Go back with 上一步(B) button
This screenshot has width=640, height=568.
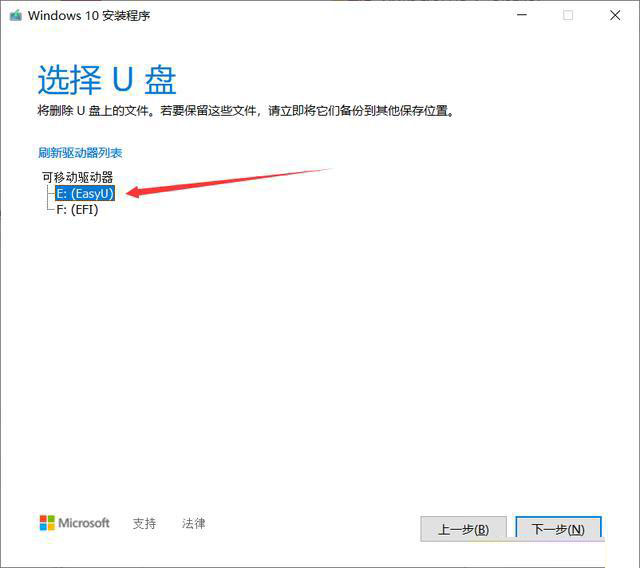tap(463, 529)
